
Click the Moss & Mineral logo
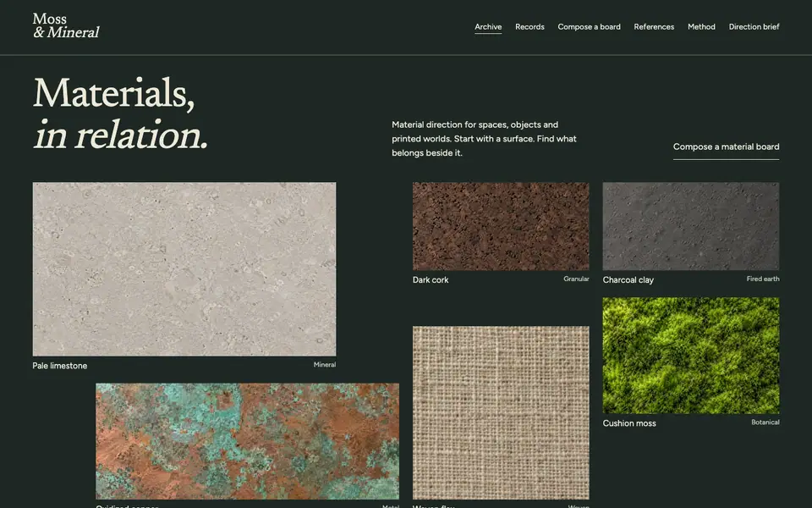click(66, 26)
